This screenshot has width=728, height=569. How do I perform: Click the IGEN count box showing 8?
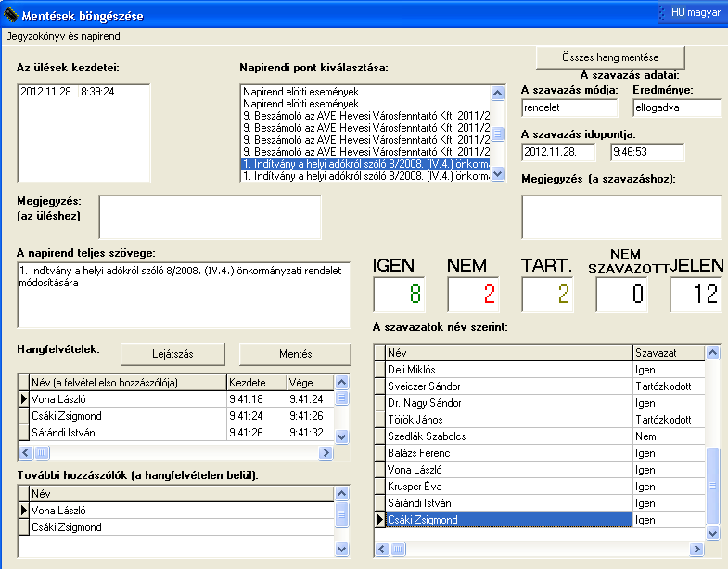pos(400,295)
